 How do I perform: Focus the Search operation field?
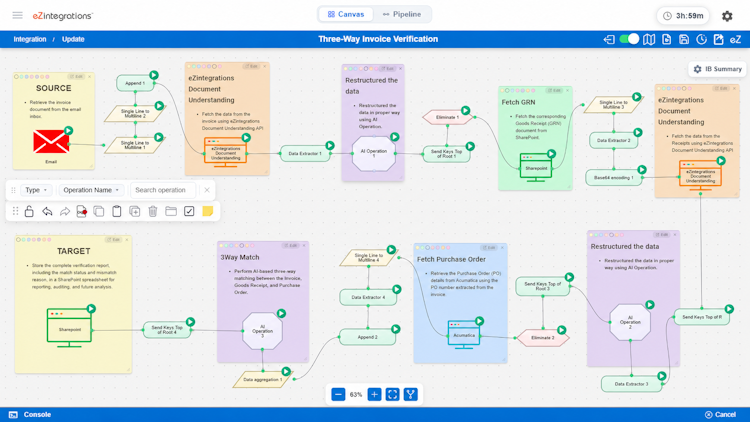pyautogui.click(x=163, y=190)
